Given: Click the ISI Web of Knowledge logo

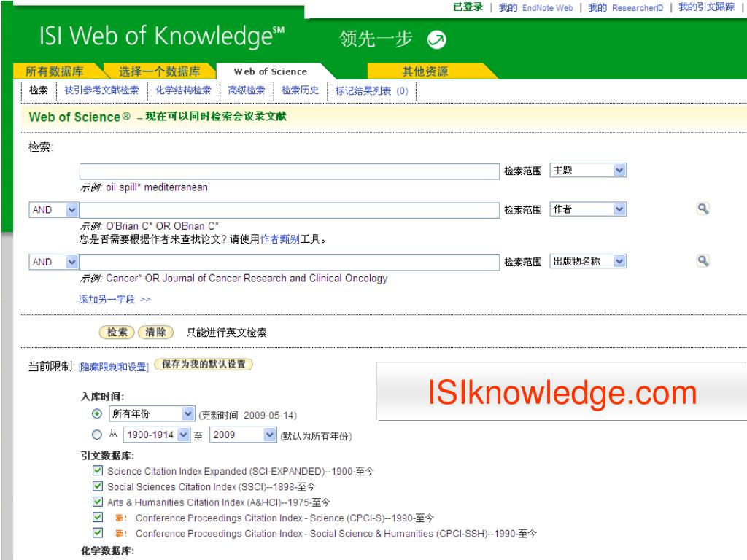Looking at the screenshot, I should pos(162,36).
